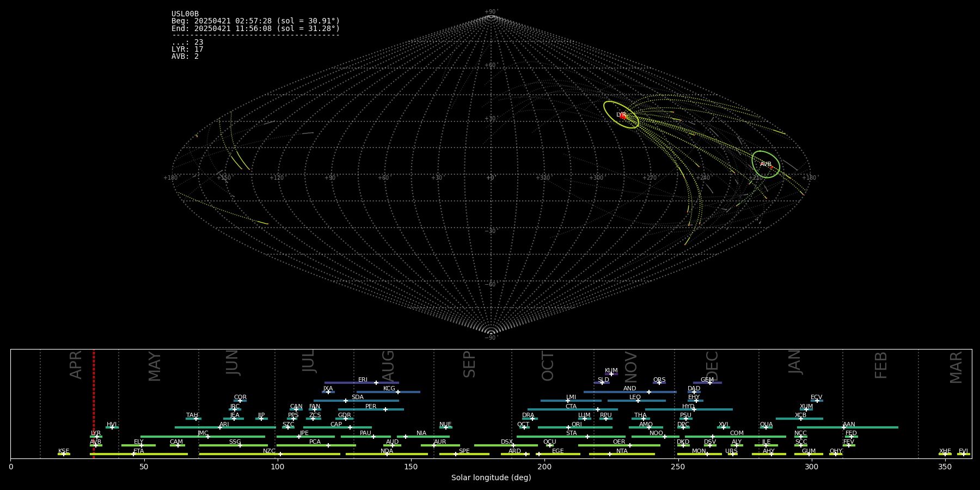Select the JMC shower bar
The width and height of the screenshot is (980, 490).
[x=203, y=437]
